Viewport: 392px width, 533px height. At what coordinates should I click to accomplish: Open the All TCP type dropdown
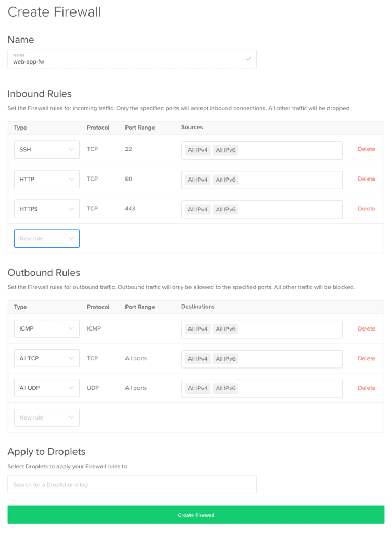click(x=46, y=359)
